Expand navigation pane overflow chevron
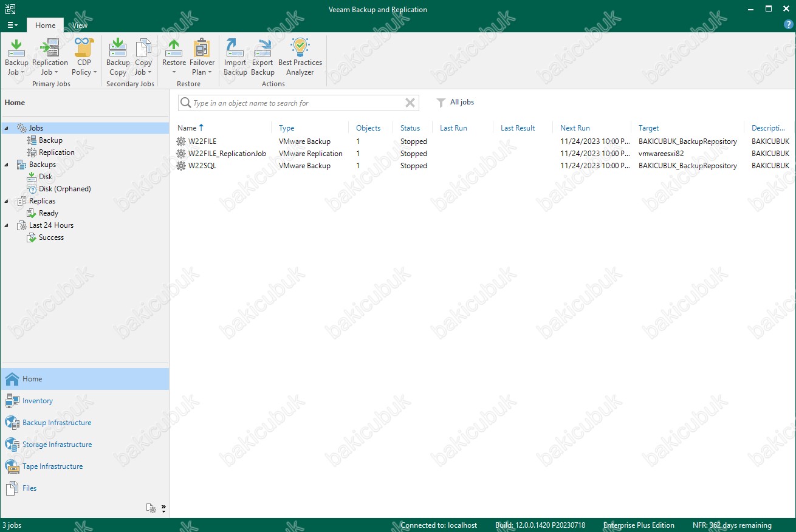Image resolution: width=796 pixels, height=532 pixels. (x=163, y=508)
